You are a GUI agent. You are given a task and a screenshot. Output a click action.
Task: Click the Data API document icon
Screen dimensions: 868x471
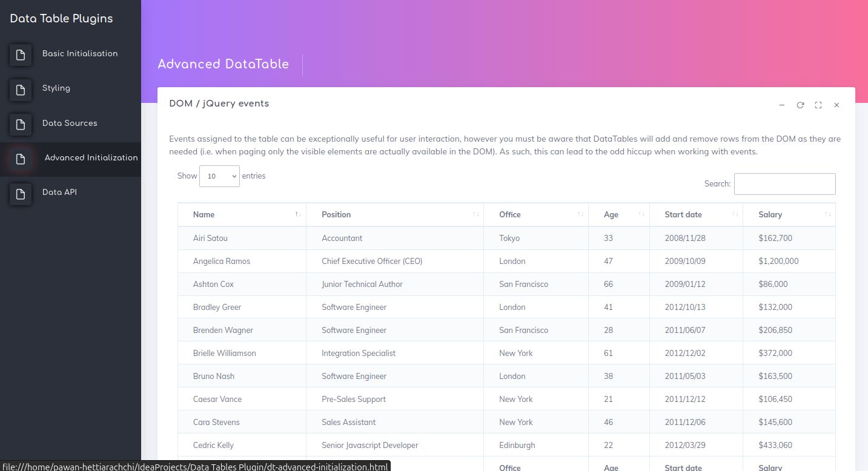[x=21, y=194]
